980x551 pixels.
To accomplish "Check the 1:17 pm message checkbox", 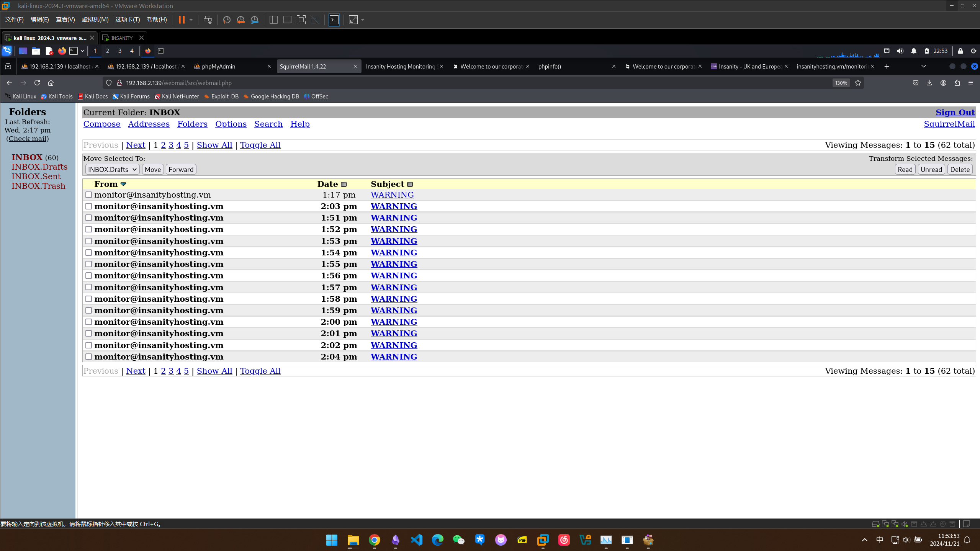I will [88, 195].
